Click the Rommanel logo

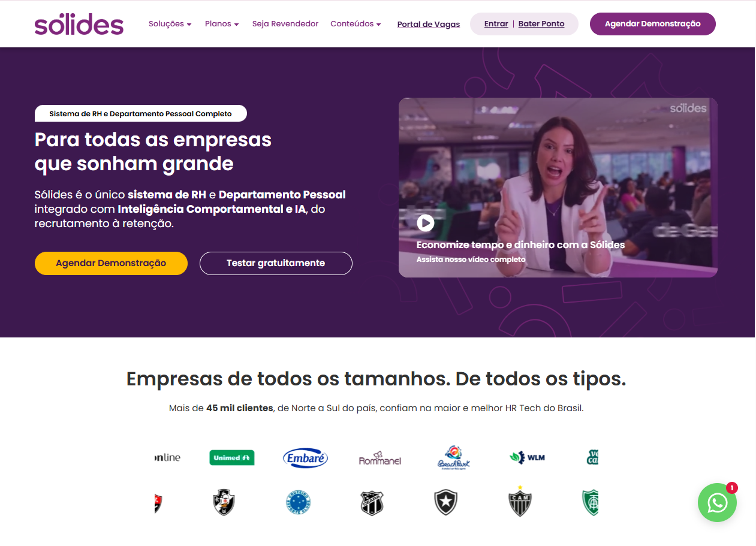(379, 458)
